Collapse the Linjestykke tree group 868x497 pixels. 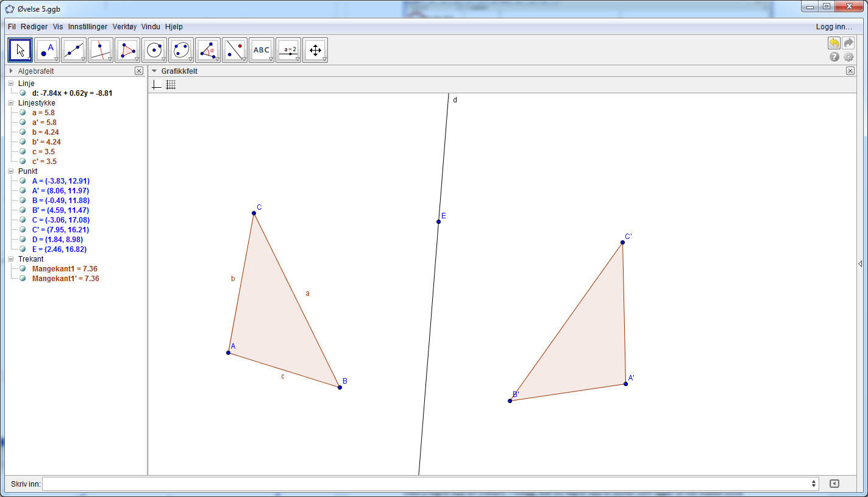pyautogui.click(x=10, y=103)
